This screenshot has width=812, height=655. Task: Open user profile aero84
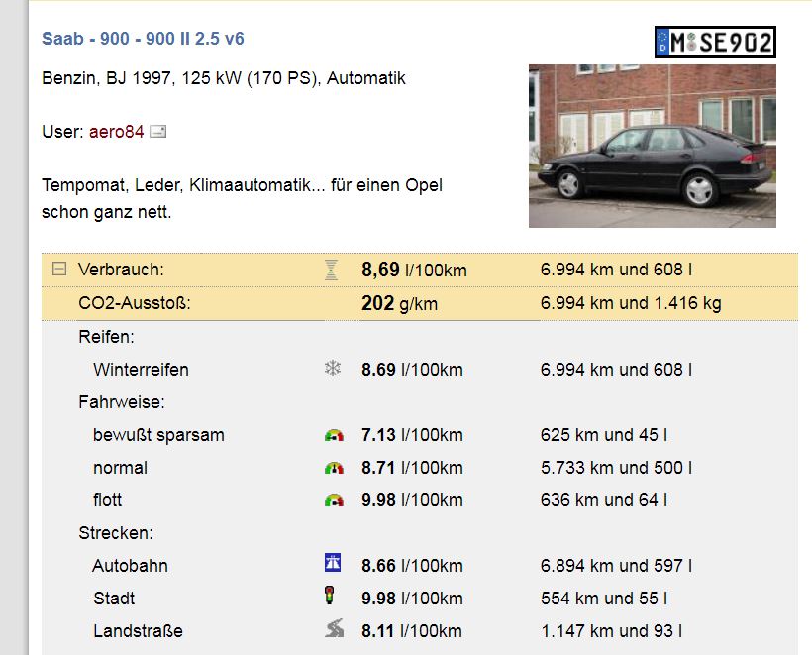116,132
